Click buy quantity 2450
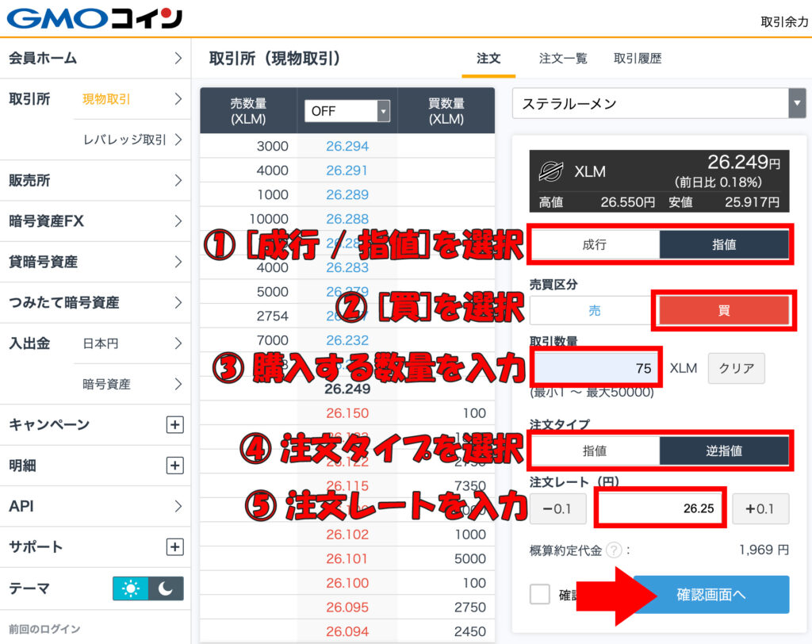Viewport: 812px width, 644px height. pos(470,631)
